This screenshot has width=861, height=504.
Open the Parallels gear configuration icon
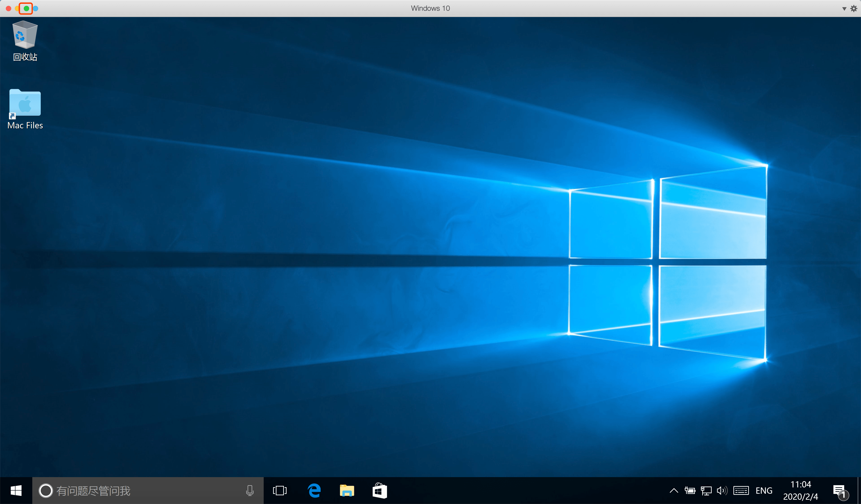pos(854,8)
